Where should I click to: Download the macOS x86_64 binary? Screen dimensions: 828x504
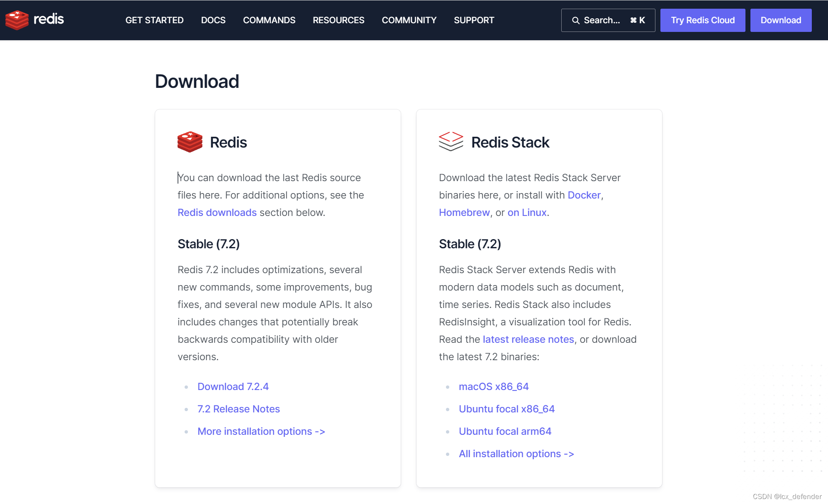[x=493, y=386]
